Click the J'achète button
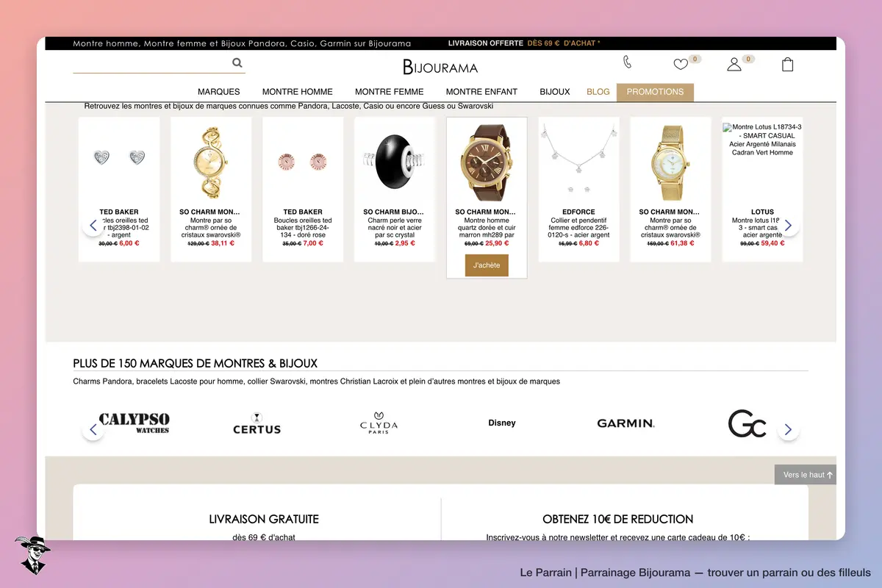The image size is (882, 588). (x=487, y=265)
